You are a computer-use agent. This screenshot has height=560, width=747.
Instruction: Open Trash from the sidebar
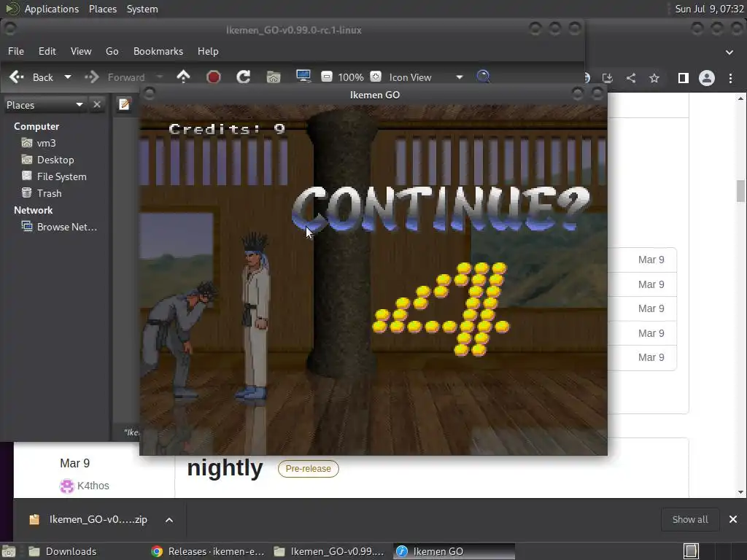(x=42, y=193)
